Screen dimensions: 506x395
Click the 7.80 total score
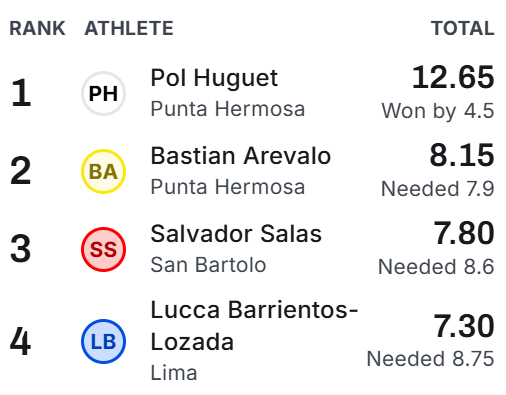464,233
